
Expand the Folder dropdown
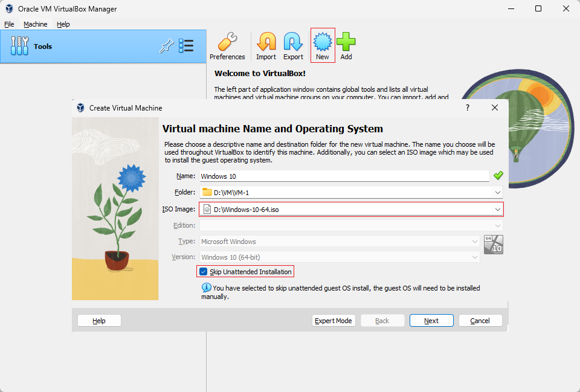[x=497, y=192]
